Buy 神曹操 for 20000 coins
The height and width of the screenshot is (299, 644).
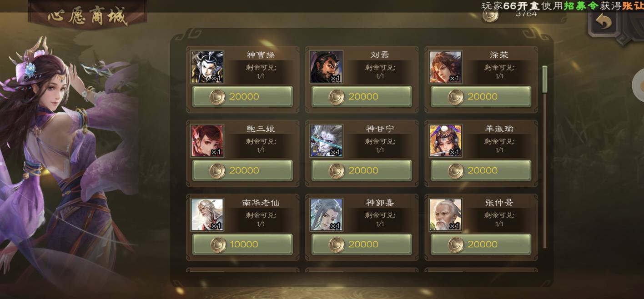pyautogui.click(x=242, y=96)
